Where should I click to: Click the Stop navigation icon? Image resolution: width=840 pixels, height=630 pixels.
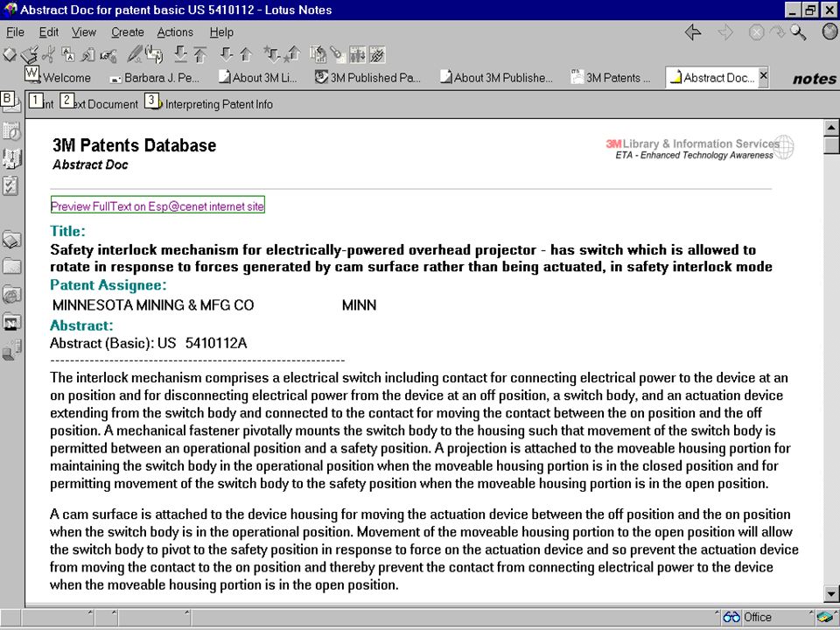point(756,32)
